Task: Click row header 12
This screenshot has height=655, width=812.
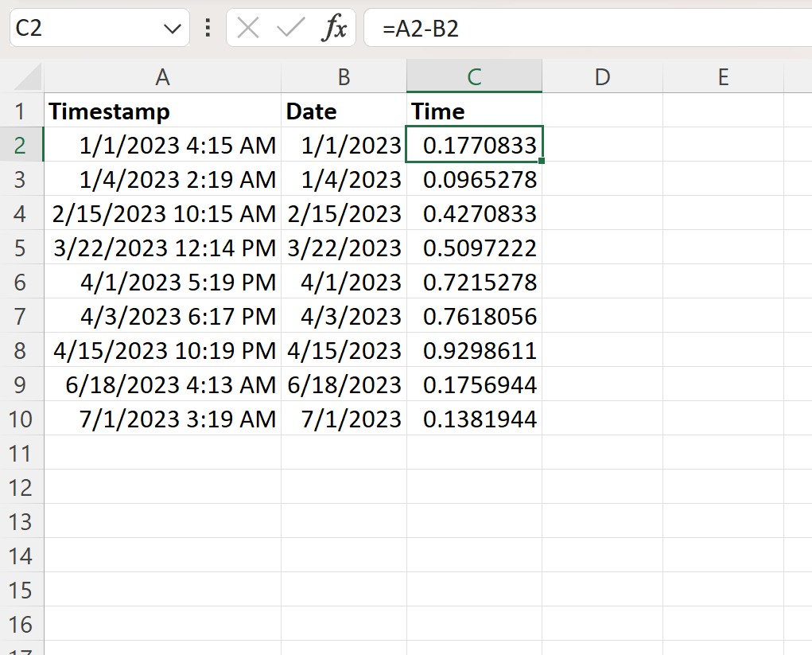Action: point(22,487)
